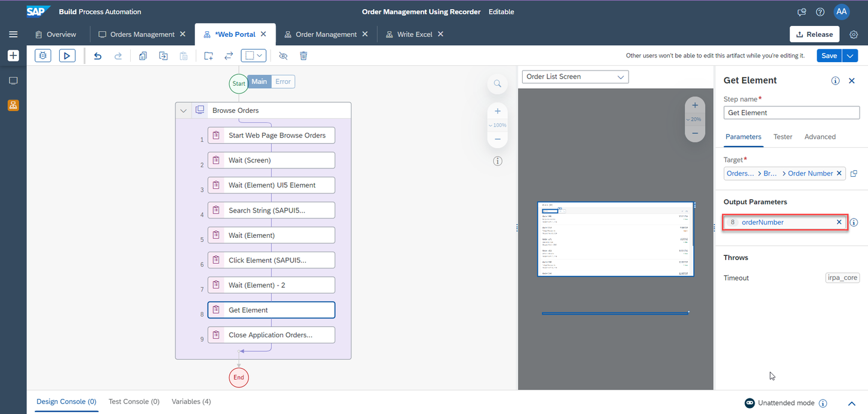Open the help question mark icon
This screenshot has height=414, width=868.
(820, 12)
